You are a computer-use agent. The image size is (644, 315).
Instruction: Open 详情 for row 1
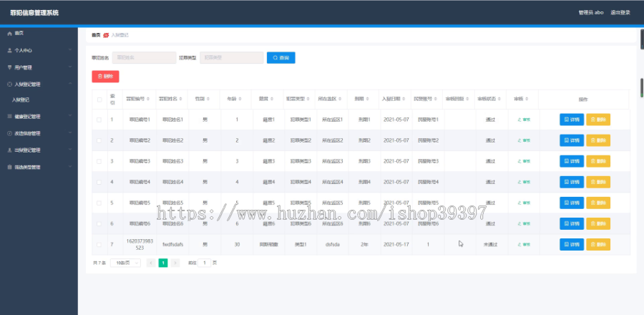pos(572,120)
